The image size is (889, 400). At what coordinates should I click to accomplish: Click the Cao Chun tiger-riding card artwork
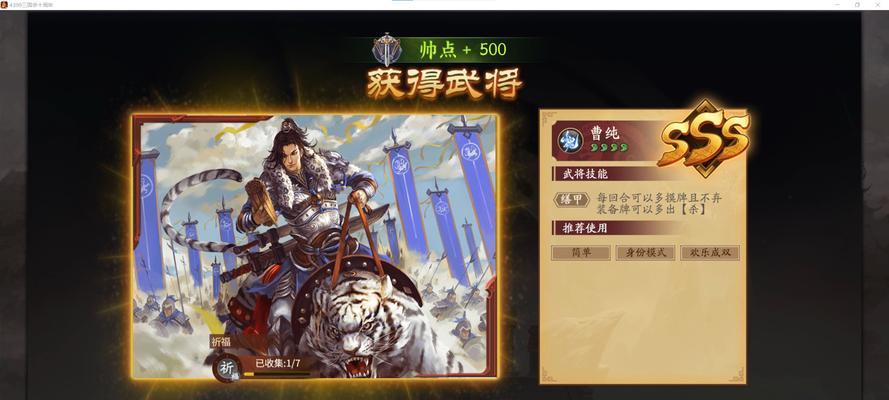[315, 246]
